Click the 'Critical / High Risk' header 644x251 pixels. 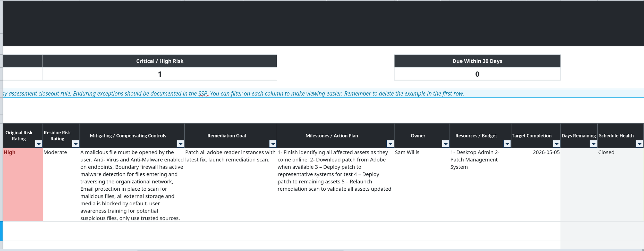coord(160,61)
